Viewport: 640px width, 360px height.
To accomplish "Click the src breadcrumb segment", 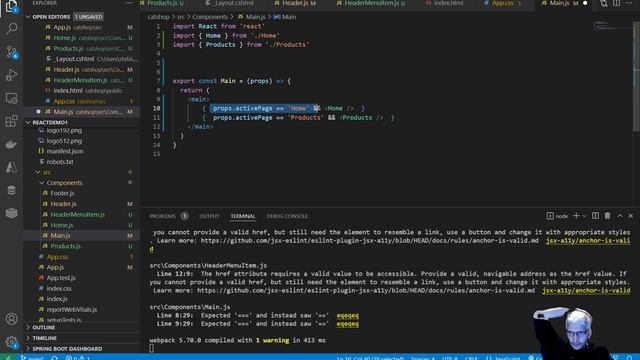I will click(x=180, y=17).
